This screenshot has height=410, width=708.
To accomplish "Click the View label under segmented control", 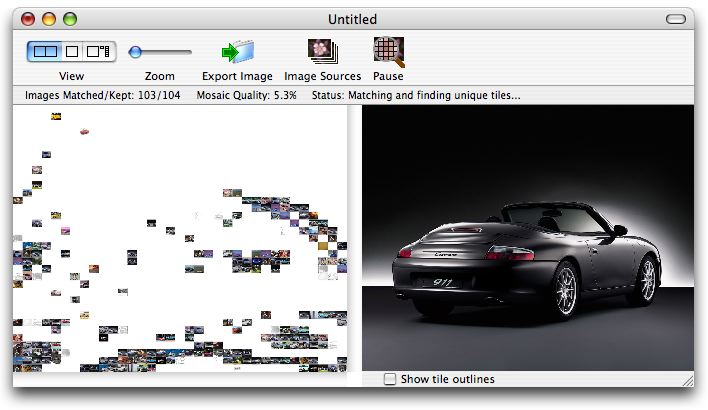I will (x=71, y=76).
